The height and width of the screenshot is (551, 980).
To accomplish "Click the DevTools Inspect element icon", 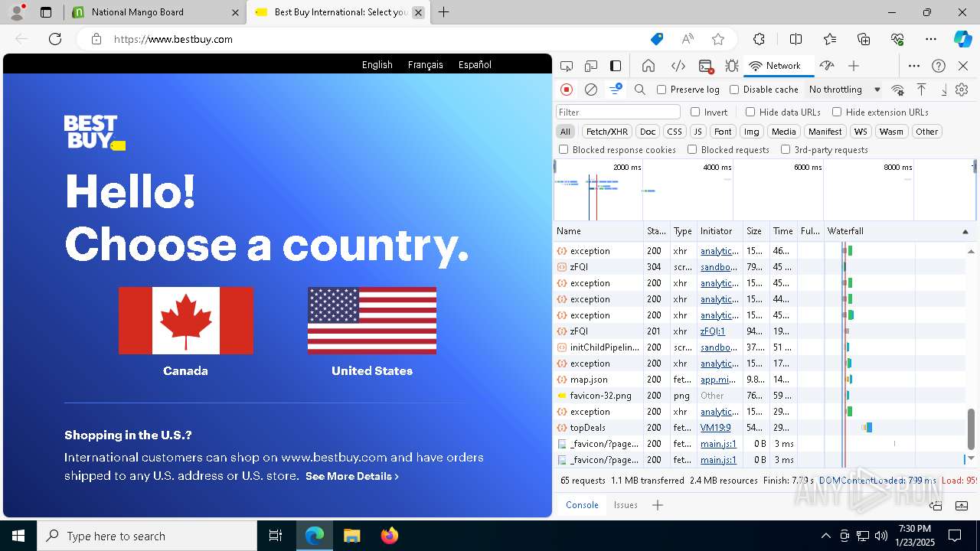I will (566, 66).
